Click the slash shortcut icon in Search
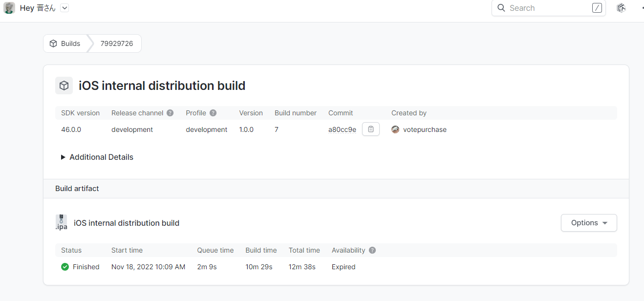Viewport: 644px width, 301px height. tap(597, 8)
